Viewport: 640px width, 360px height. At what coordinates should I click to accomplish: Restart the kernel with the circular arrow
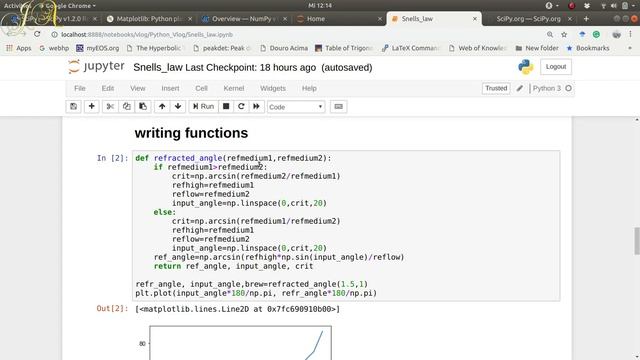coord(241,107)
